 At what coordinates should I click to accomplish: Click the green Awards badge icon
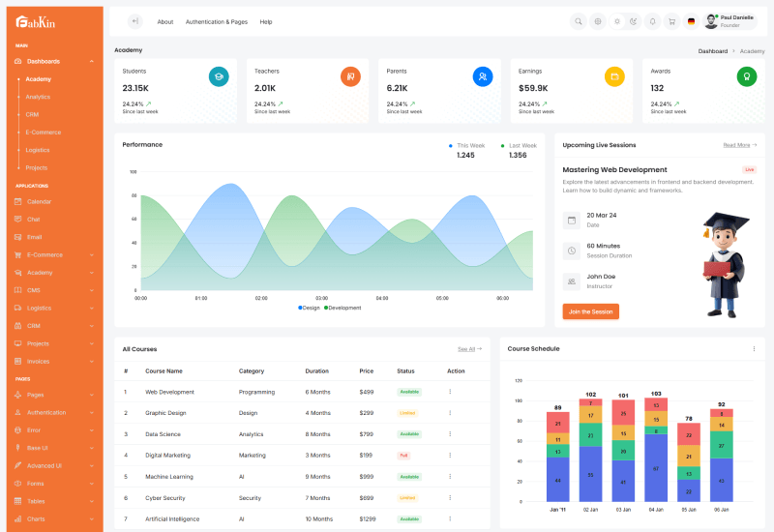point(746,76)
